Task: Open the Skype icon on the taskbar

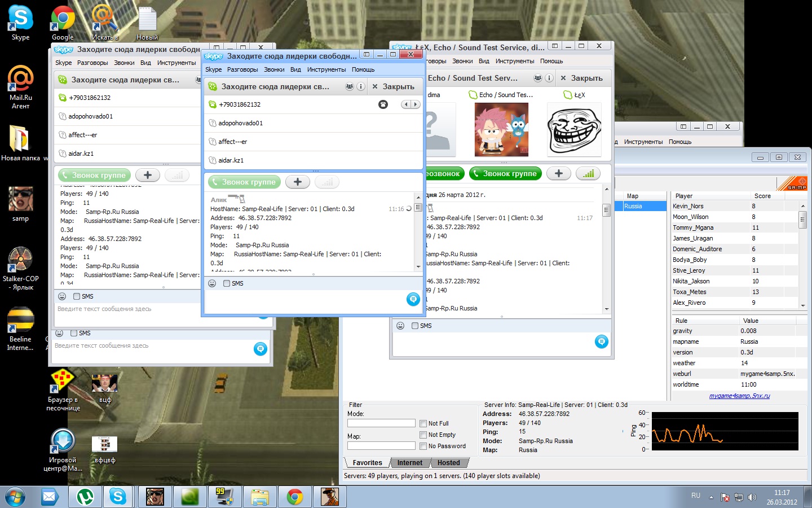Action: pos(118,497)
